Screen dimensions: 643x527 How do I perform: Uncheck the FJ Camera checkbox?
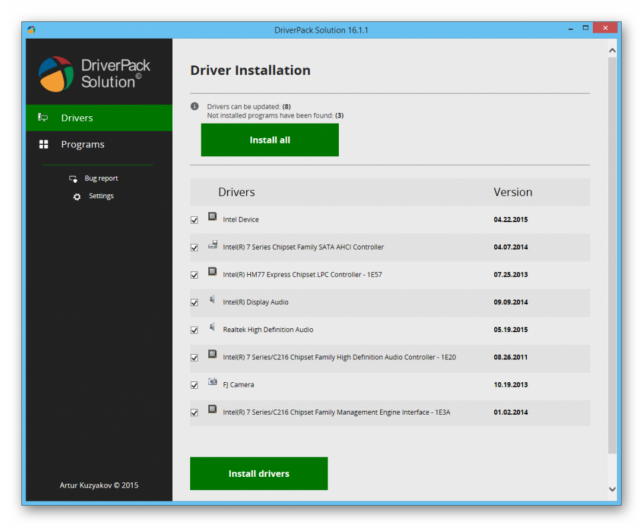194,385
